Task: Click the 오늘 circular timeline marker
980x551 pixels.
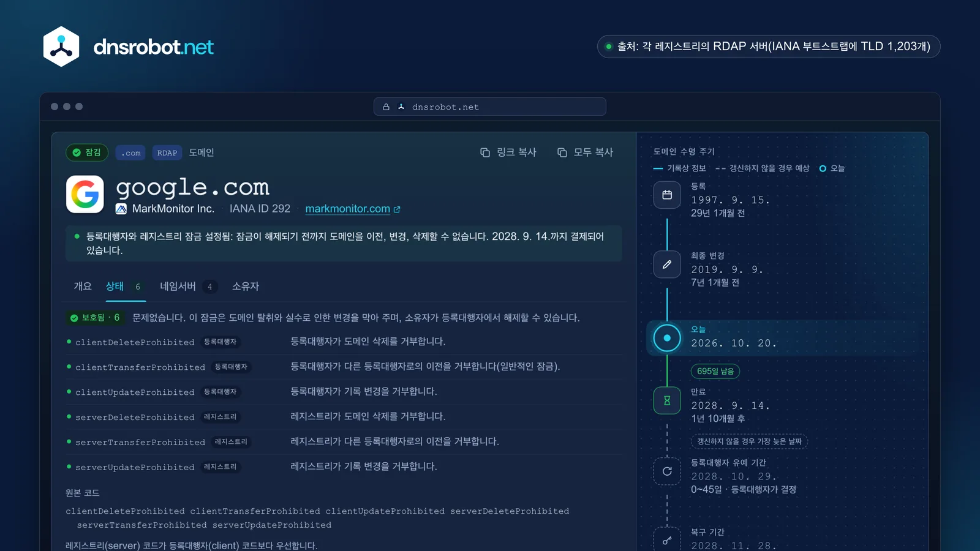Action: [667, 338]
